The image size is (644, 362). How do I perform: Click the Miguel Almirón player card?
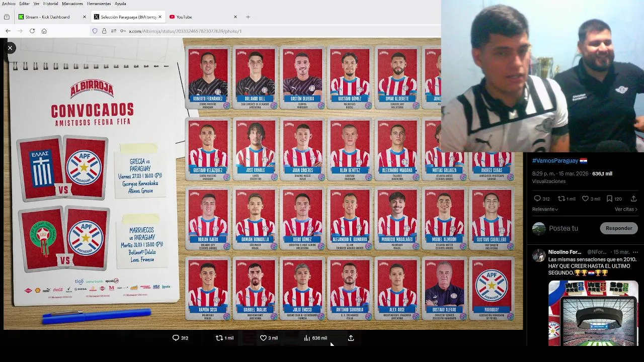444,219
